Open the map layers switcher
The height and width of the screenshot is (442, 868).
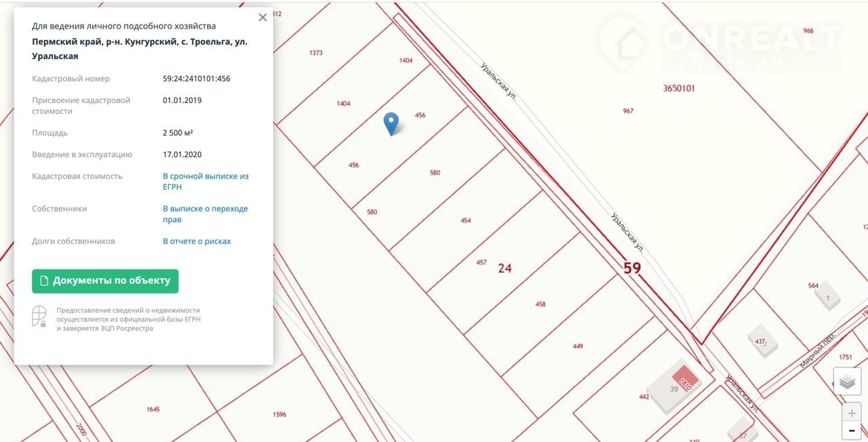[847, 382]
